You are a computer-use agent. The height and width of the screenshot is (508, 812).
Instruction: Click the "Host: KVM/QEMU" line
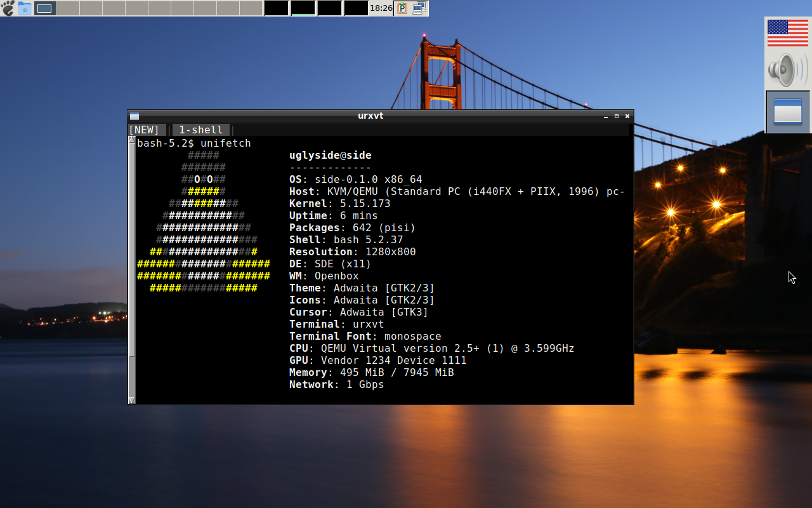coord(457,192)
